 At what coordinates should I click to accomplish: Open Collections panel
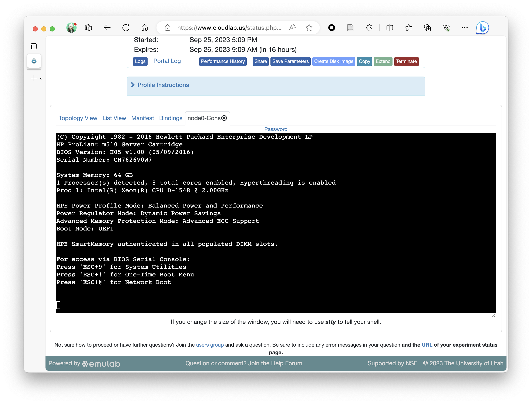(x=427, y=28)
